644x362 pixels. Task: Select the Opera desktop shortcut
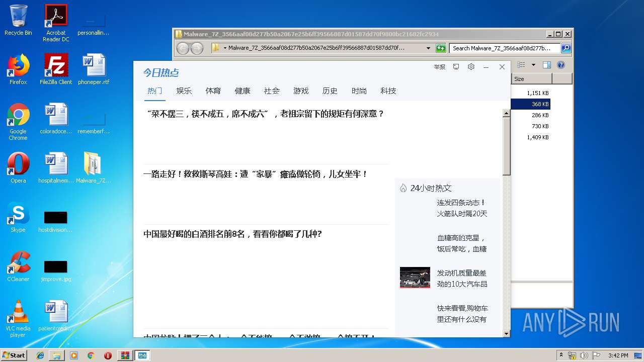[18, 168]
